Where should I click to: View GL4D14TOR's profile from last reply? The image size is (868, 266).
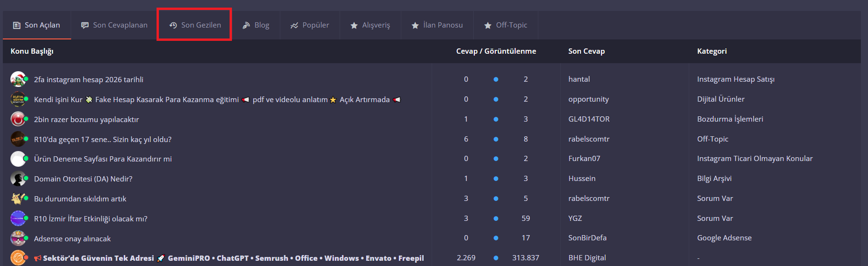coord(589,119)
